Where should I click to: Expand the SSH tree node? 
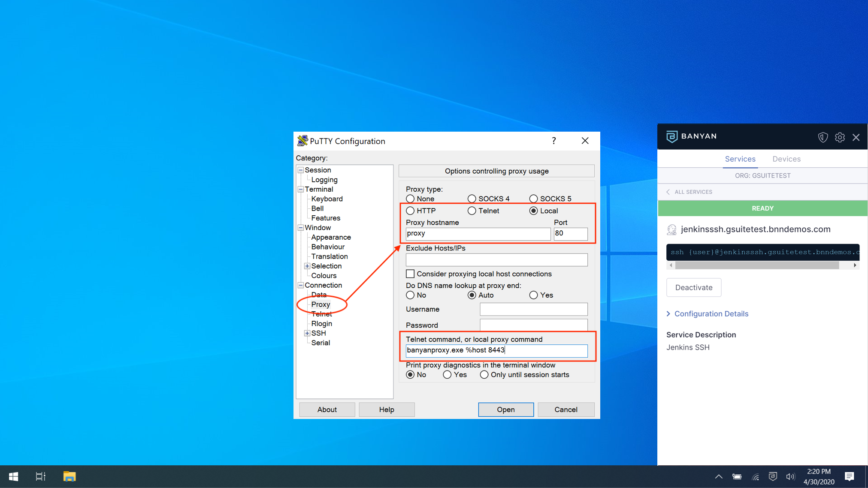tap(307, 333)
